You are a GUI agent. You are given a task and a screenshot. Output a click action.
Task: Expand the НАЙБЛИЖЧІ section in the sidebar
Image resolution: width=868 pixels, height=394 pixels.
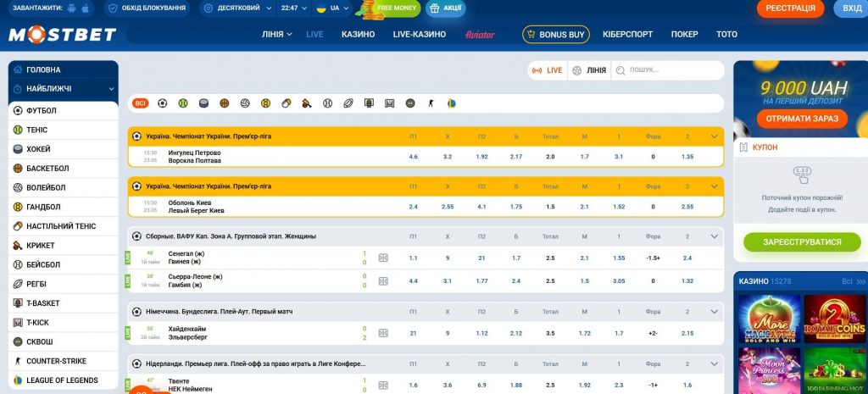[x=63, y=88]
